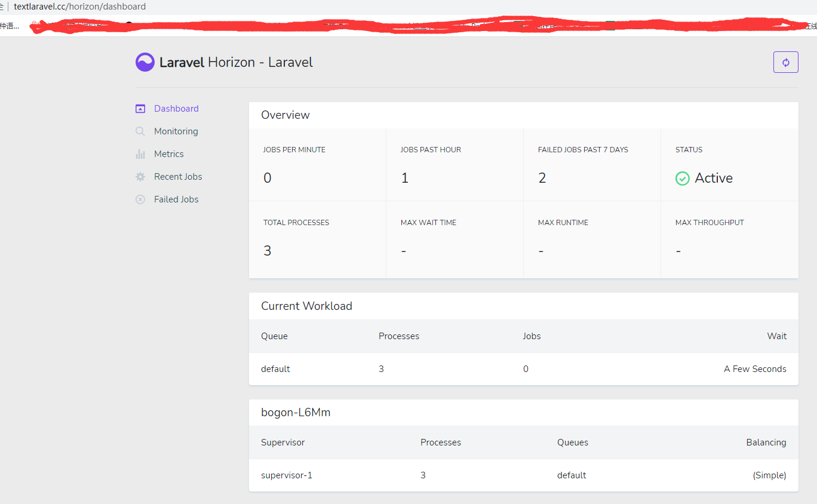Click the Recent Jobs gear icon
The width and height of the screenshot is (817, 504).
click(140, 177)
